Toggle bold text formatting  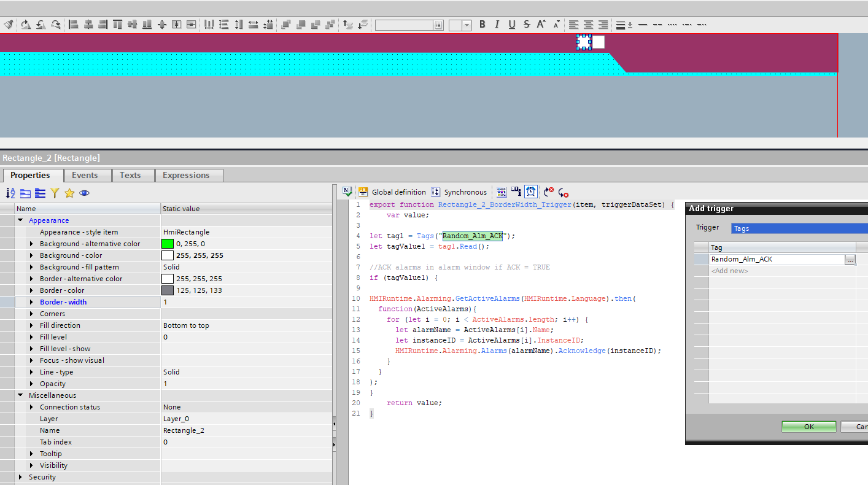(x=482, y=25)
